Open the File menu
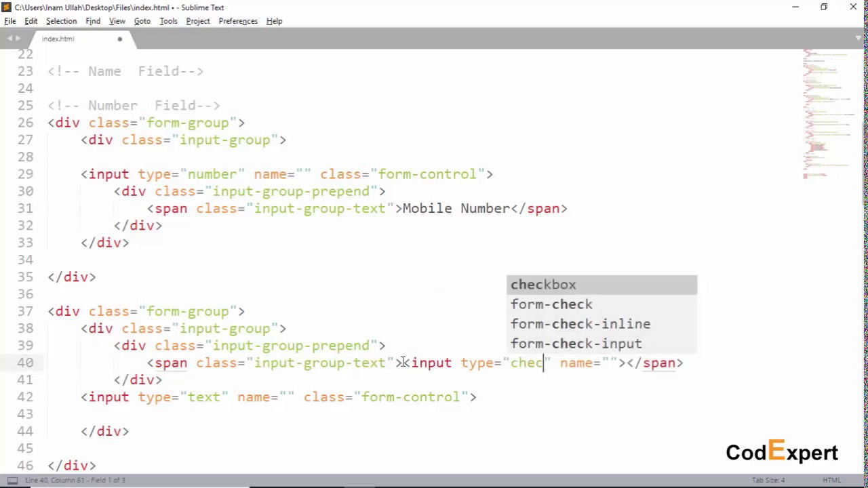The height and width of the screenshot is (488, 868). (x=10, y=21)
